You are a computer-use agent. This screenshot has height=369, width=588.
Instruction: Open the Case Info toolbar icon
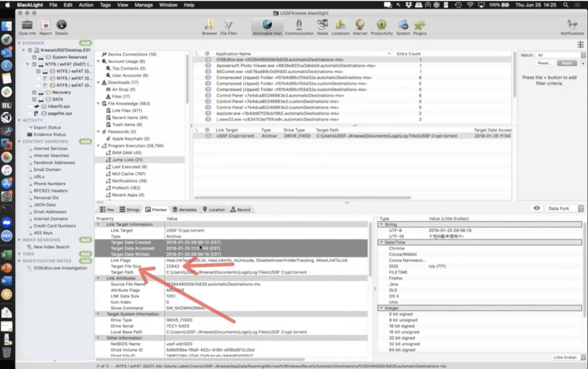[27, 28]
